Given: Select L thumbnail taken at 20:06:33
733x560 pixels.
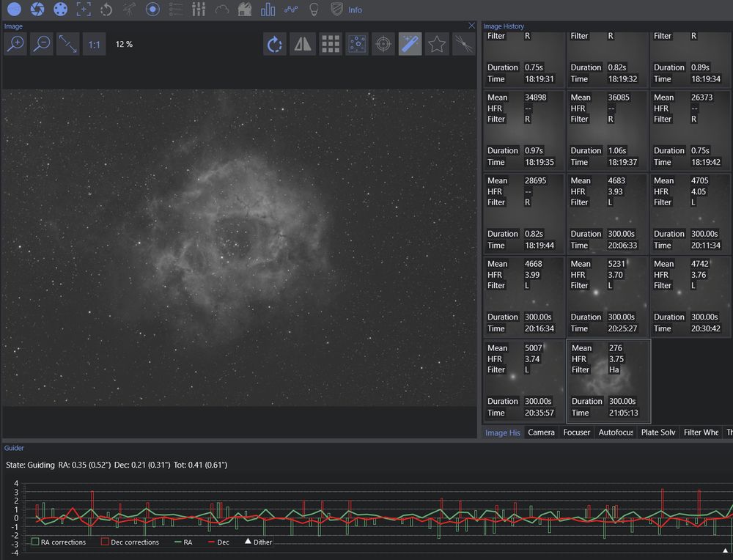Looking at the screenshot, I should point(607,214).
